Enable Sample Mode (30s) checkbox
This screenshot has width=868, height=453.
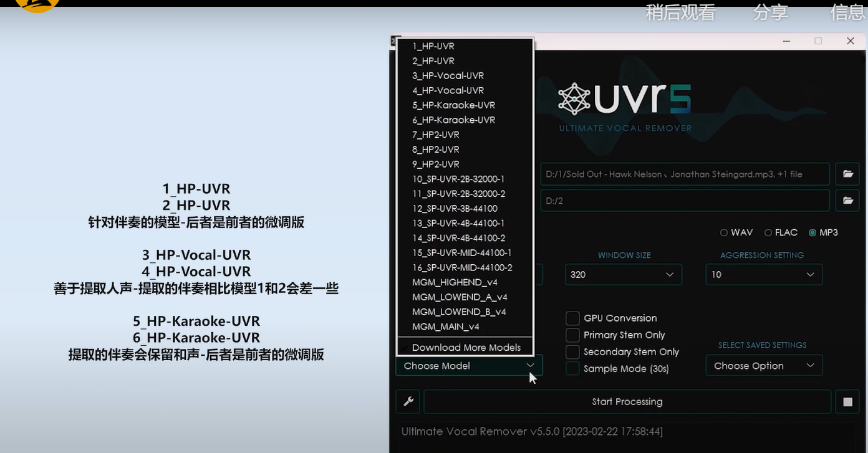(572, 368)
